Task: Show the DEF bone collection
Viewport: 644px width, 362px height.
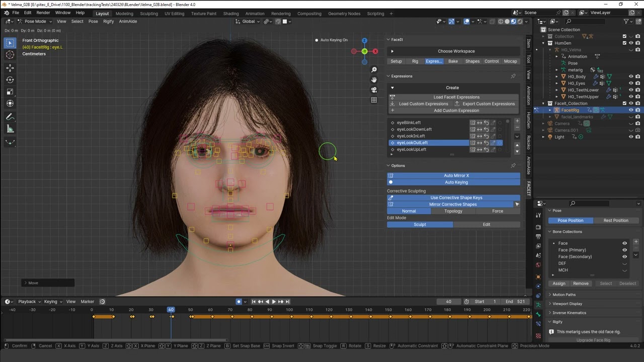Action: pos(625,263)
